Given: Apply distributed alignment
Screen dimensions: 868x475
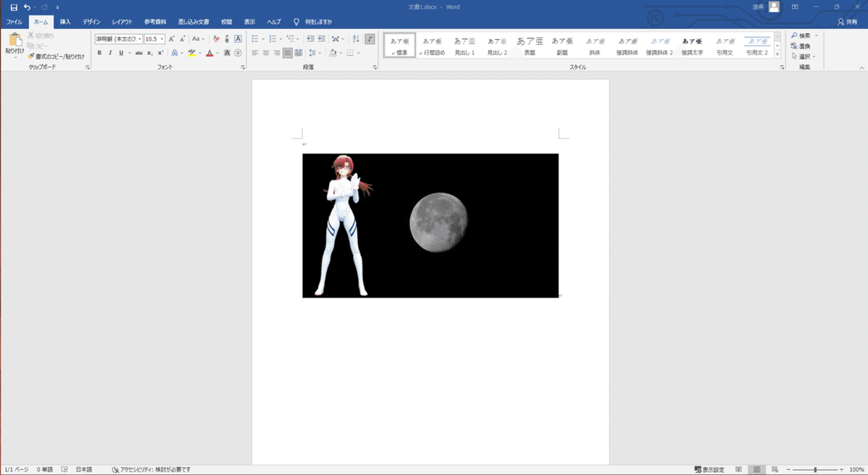Looking at the screenshot, I should [298, 53].
